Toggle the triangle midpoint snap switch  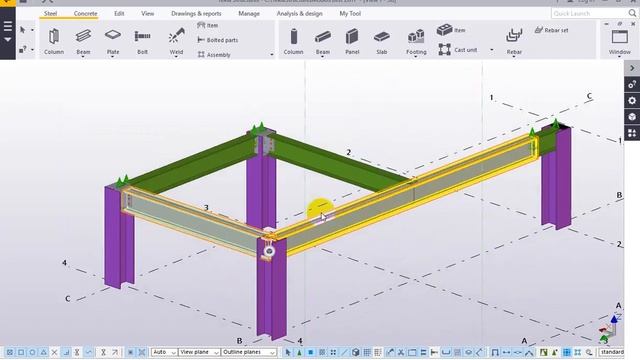(x=43, y=352)
